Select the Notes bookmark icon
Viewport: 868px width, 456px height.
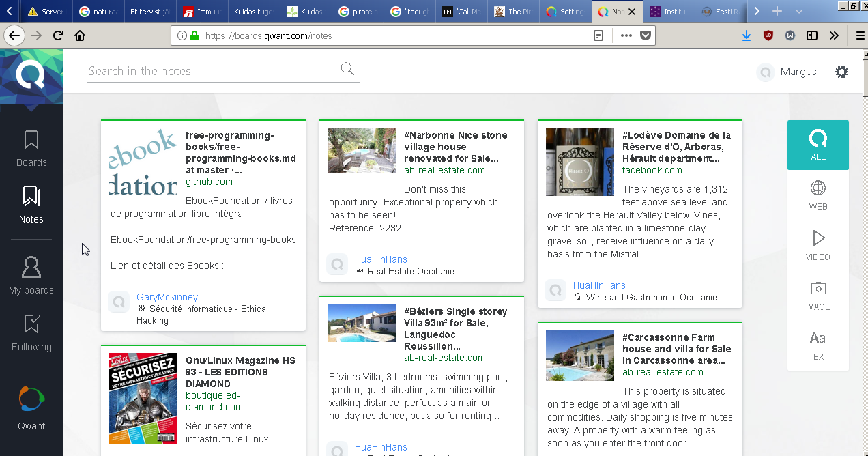pos(31,196)
